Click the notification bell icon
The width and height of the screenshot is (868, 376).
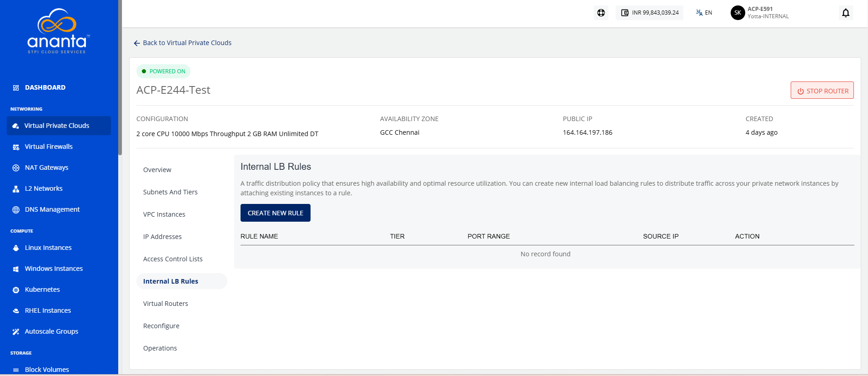845,13
